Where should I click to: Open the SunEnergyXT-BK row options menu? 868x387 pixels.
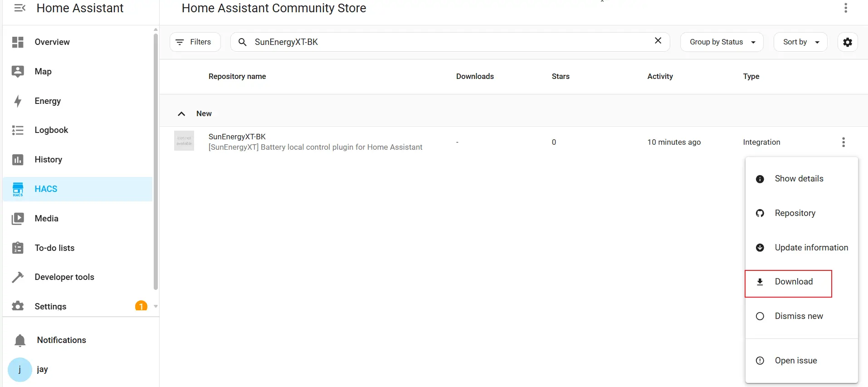tap(843, 142)
